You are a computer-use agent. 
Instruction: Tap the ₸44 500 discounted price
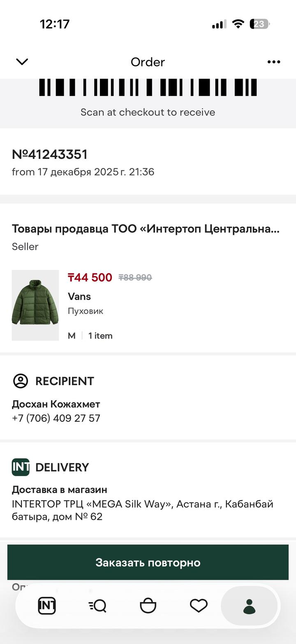(x=90, y=278)
